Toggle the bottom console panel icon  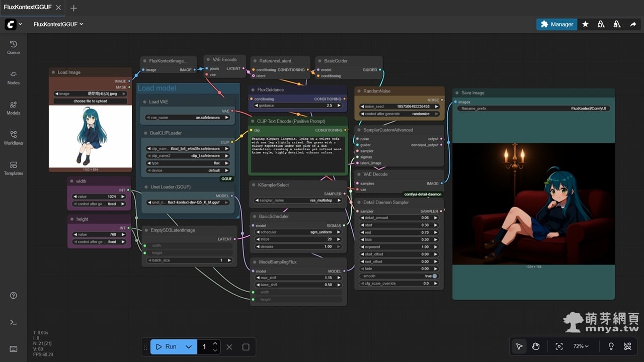(14, 322)
